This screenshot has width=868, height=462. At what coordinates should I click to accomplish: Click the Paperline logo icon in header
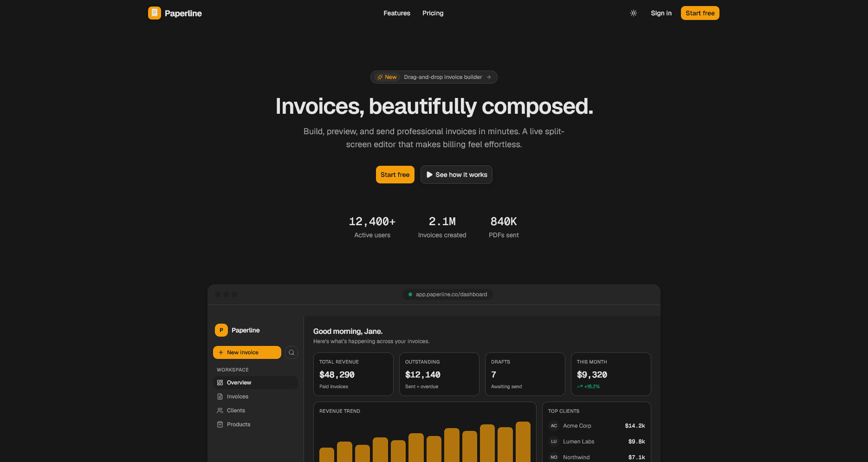(155, 13)
